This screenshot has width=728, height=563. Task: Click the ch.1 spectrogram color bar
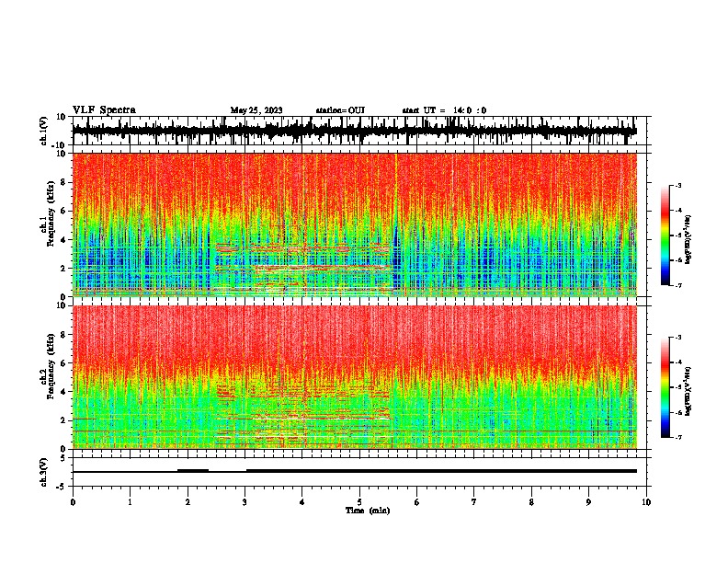(665, 236)
